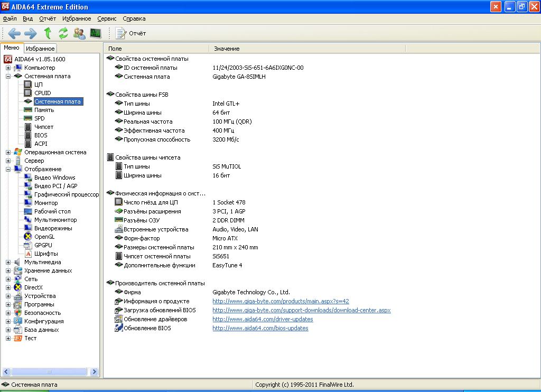The image size is (541, 392).
Task: Click the Back arrow toolbar icon
Action: click(14, 33)
